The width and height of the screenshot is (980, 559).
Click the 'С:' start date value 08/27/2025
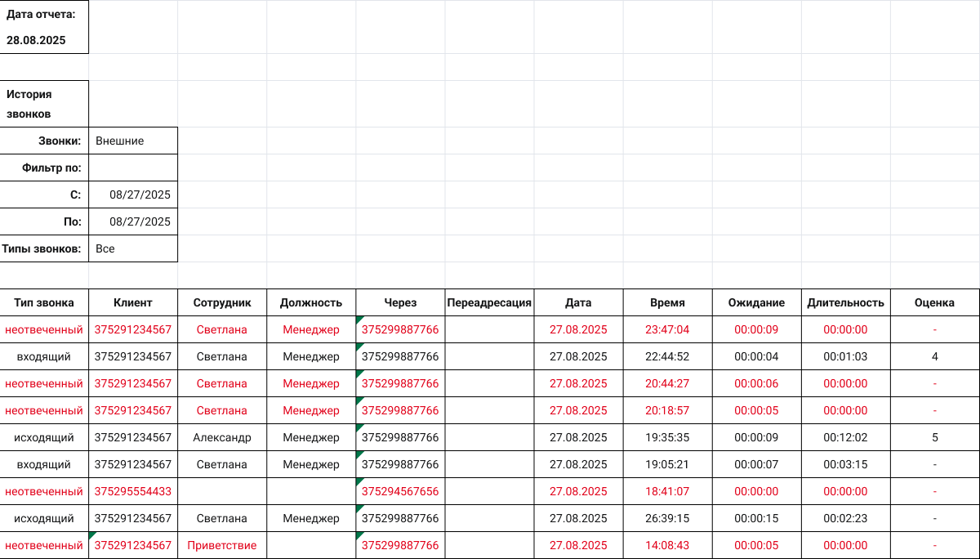point(133,195)
